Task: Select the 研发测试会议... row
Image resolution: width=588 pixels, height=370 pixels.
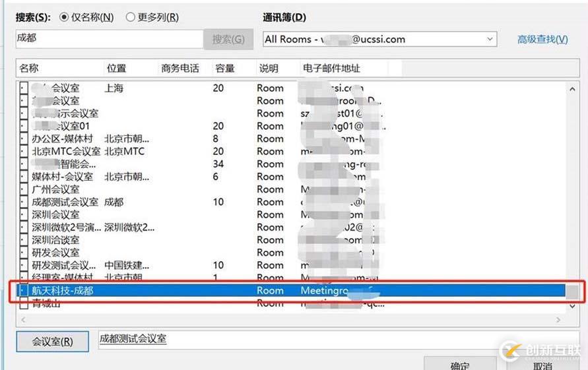Action: pyautogui.click(x=292, y=265)
